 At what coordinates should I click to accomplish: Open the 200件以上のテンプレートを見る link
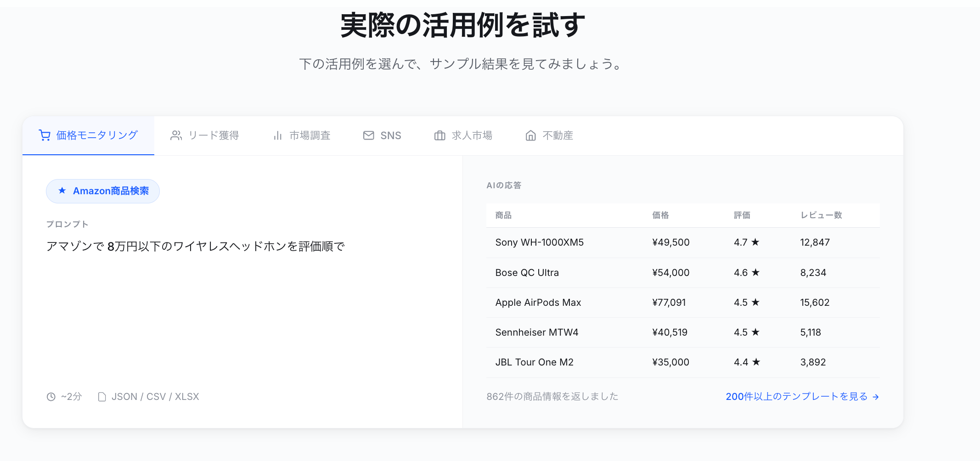pyautogui.click(x=802, y=397)
